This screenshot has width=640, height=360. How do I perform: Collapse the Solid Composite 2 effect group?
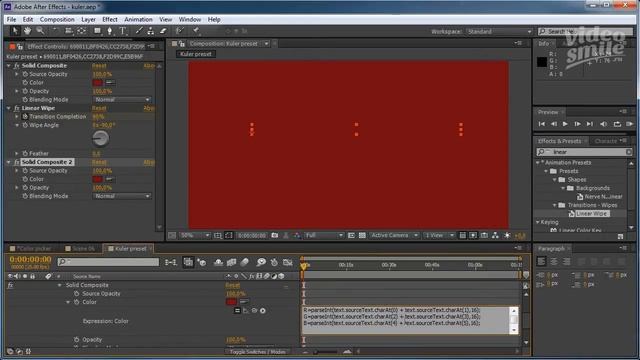(x=9, y=162)
